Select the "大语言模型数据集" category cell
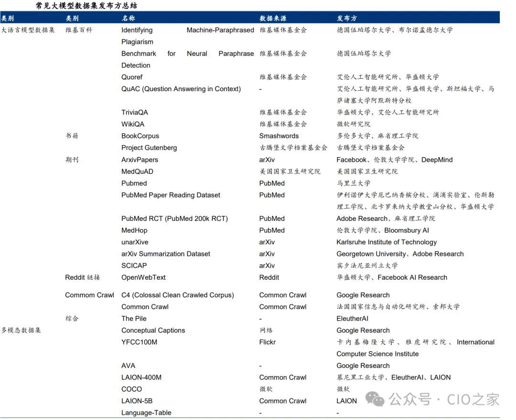Screen dimensions: 516x420 point(28,30)
